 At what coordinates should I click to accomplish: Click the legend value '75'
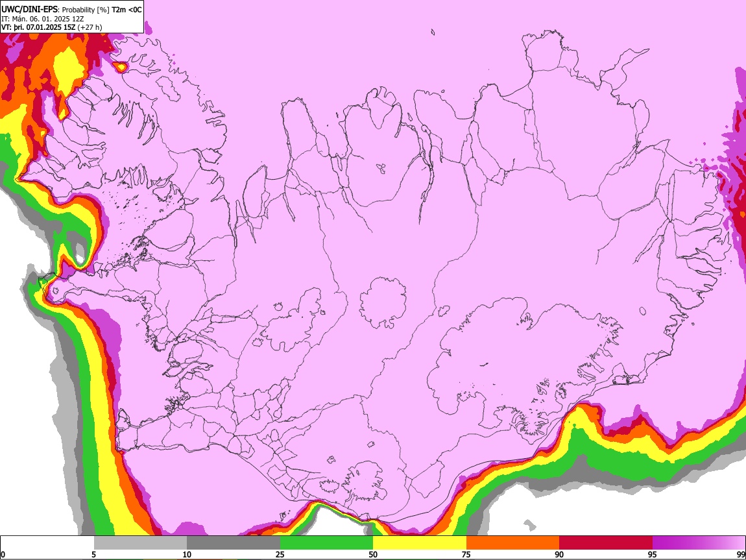(x=466, y=555)
